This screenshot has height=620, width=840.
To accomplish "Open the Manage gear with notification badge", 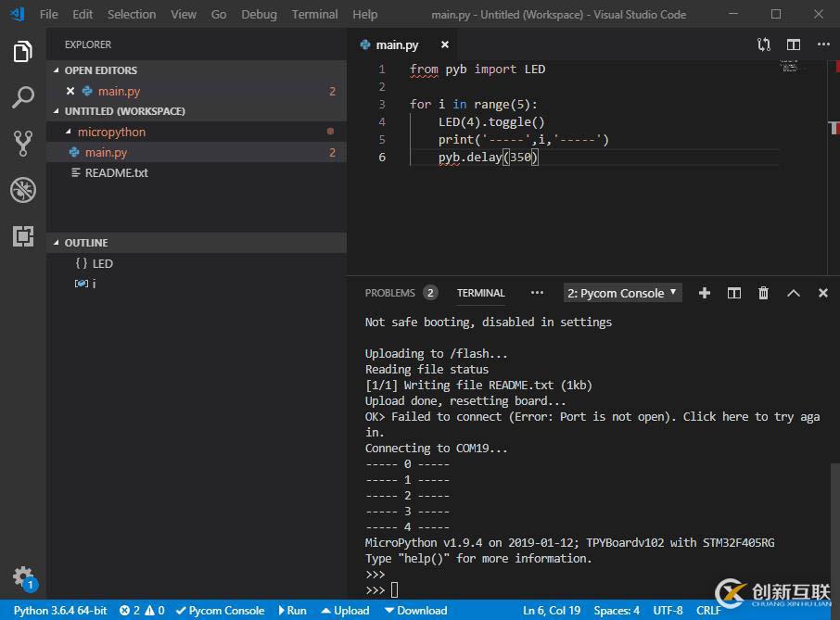I will coord(21,576).
